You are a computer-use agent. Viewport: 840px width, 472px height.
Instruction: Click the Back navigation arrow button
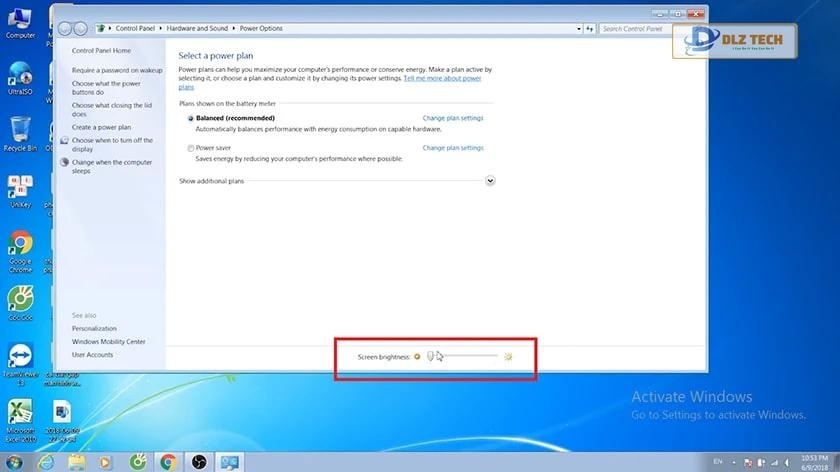click(66, 29)
